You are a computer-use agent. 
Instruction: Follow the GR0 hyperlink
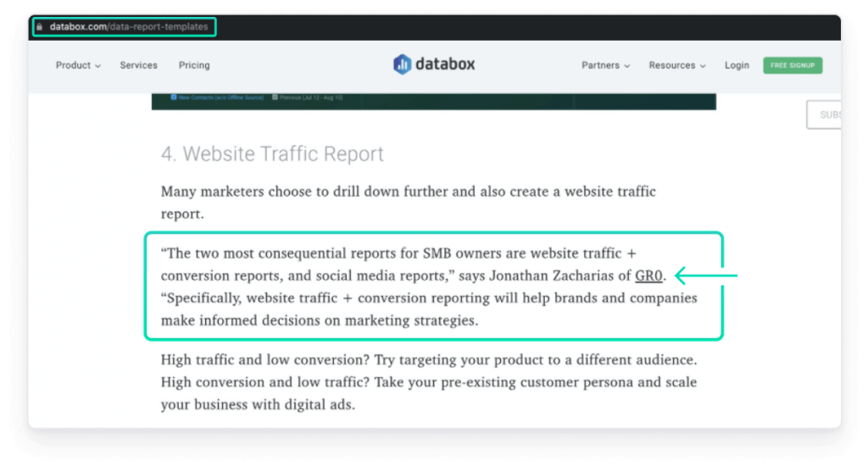pos(649,276)
